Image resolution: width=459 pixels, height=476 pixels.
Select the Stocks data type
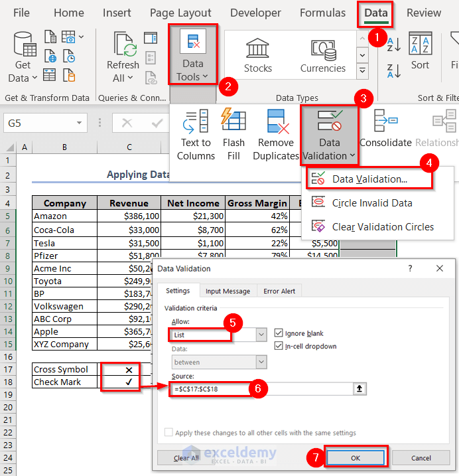258,56
